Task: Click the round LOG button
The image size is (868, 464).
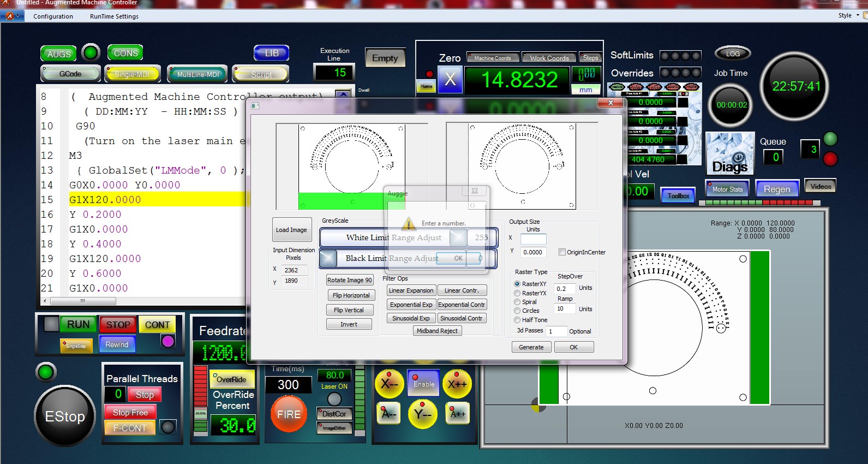Action: pos(732,53)
